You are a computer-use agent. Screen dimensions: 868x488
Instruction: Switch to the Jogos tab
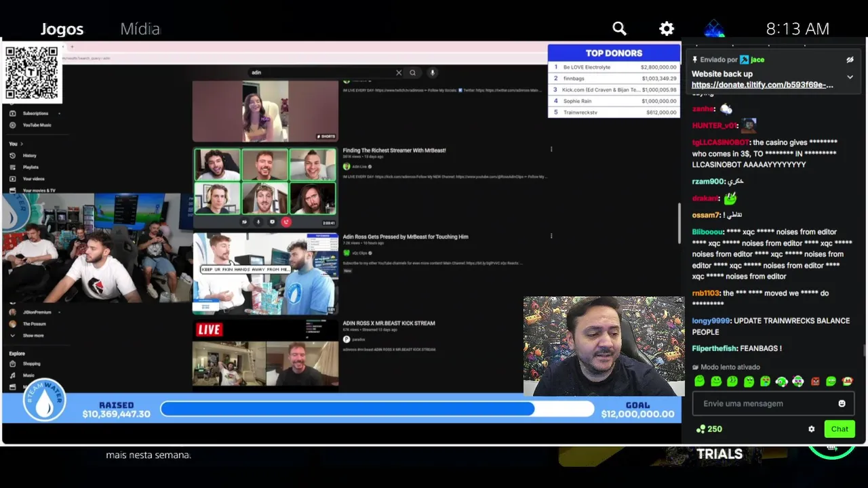pos(62,29)
